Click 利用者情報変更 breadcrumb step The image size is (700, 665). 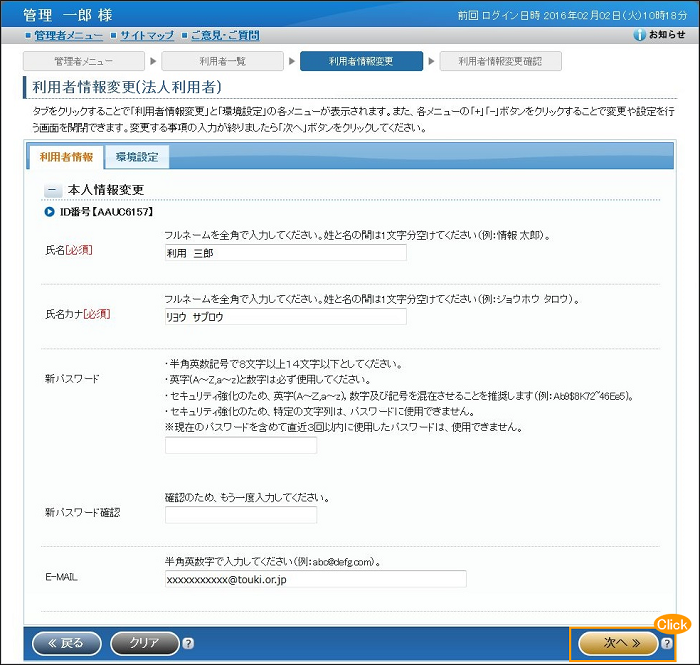[x=361, y=61]
